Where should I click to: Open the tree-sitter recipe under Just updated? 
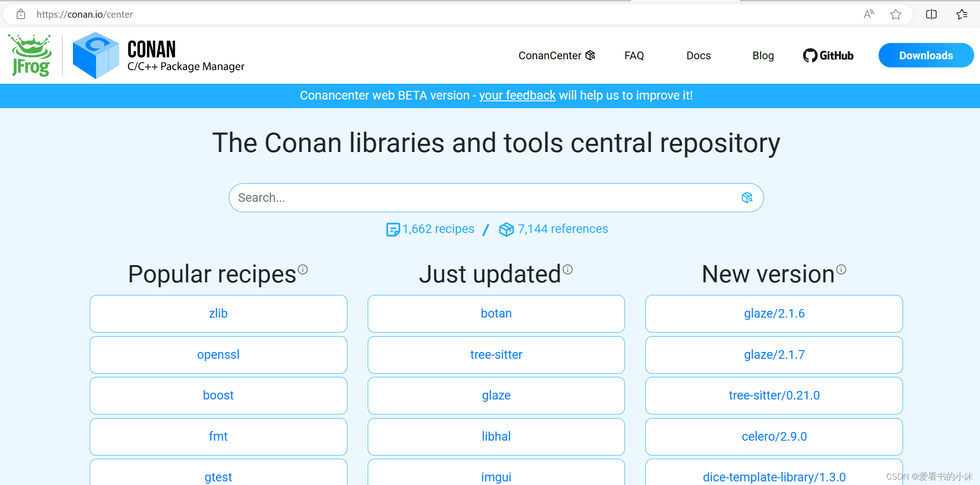pyautogui.click(x=496, y=355)
